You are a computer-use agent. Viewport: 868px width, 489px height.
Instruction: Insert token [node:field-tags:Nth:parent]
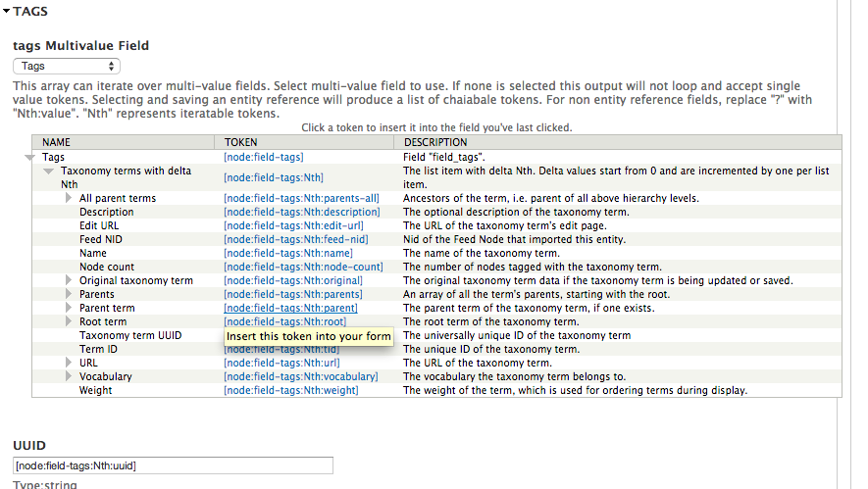point(290,308)
